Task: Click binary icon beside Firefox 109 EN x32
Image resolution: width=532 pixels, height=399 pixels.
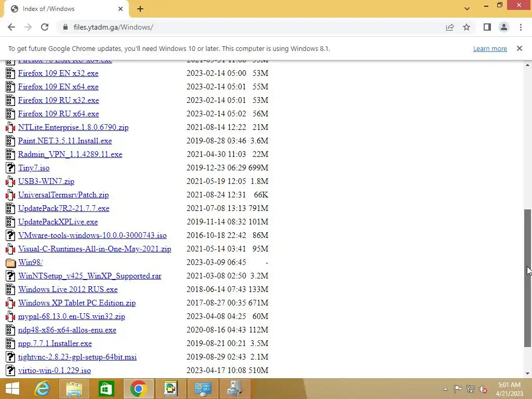Action: click(10, 73)
